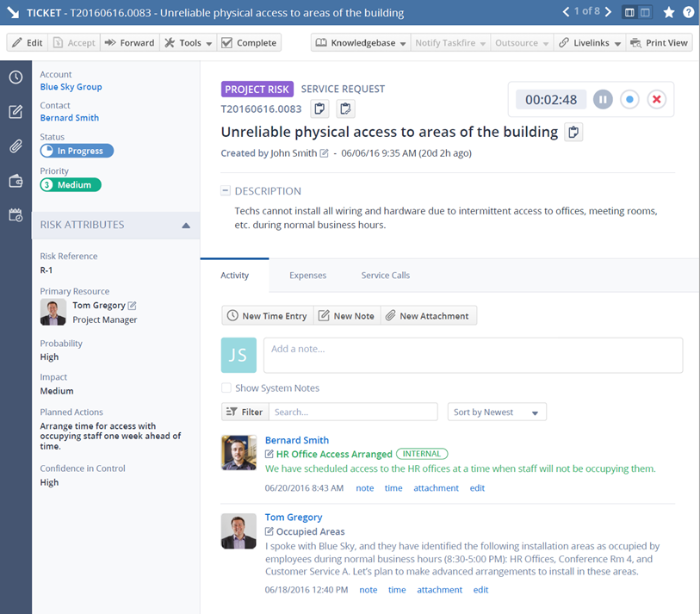Open the Blue Sky Group account link

click(71, 87)
